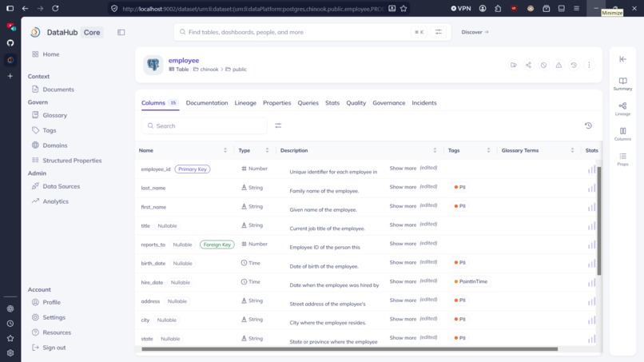The width and height of the screenshot is (644, 362).
Task: Switch to the Lineage tab
Action: coord(245,103)
